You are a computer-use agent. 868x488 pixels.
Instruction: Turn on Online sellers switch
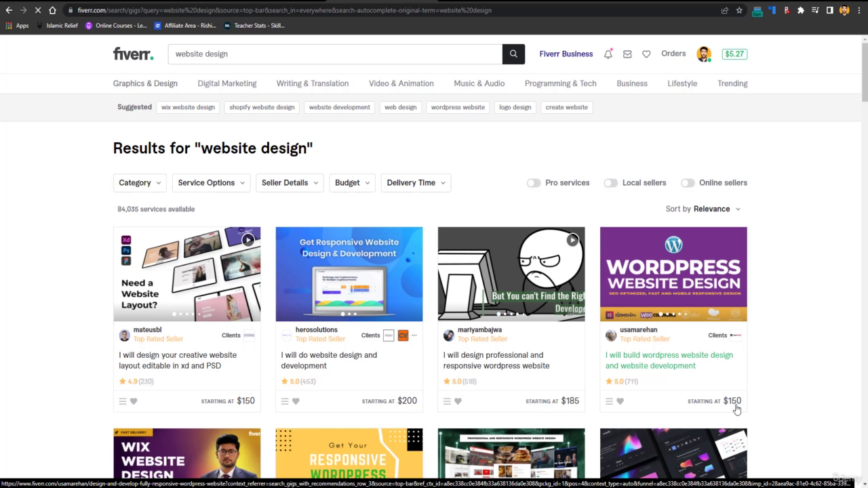688,183
